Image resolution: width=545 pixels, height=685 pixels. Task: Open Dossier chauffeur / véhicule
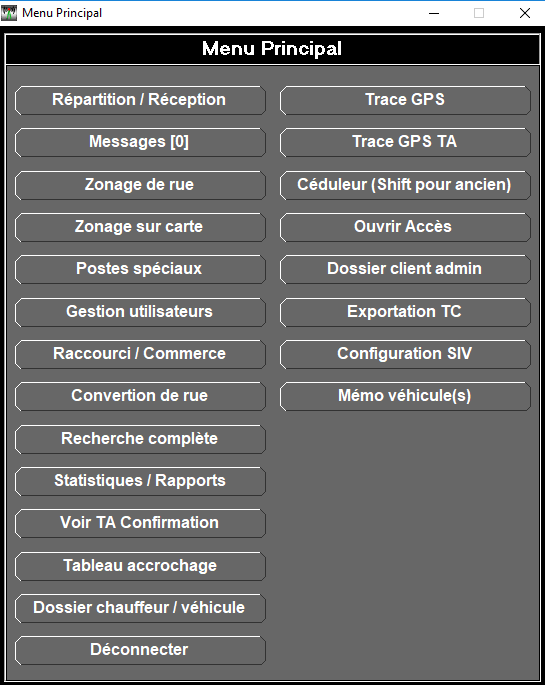point(140,608)
